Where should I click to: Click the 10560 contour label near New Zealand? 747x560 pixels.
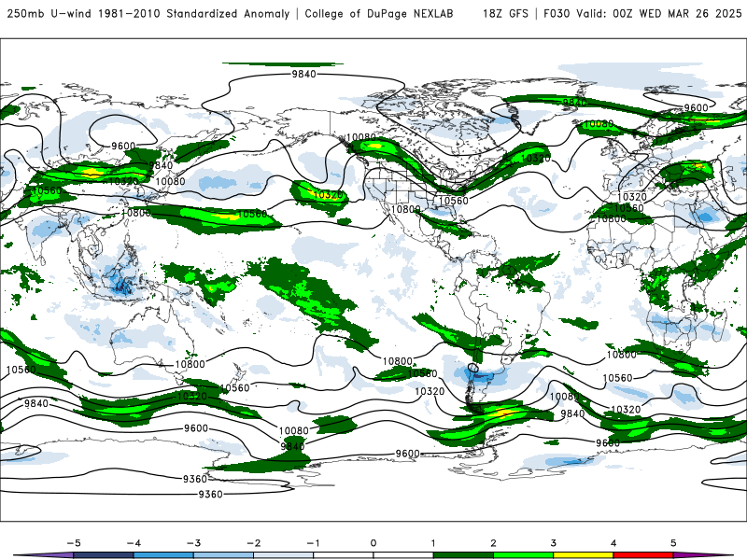(x=235, y=388)
